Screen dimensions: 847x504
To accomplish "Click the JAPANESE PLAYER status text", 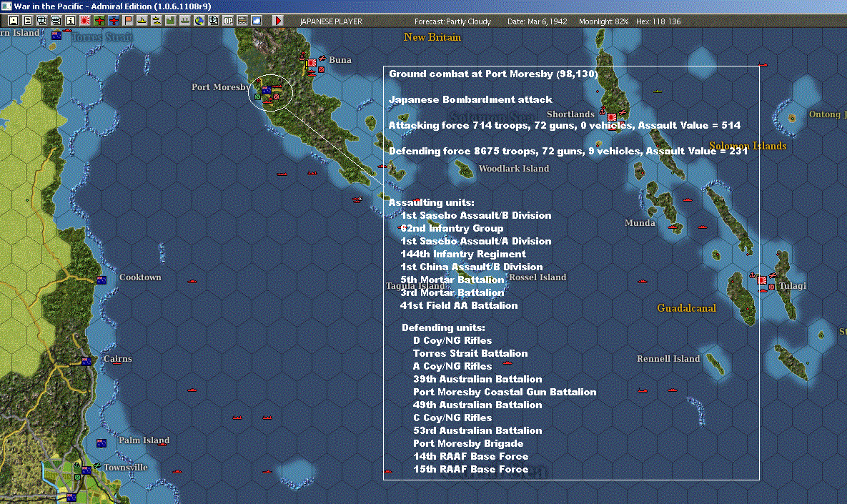I will pyautogui.click(x=331, y=21).
